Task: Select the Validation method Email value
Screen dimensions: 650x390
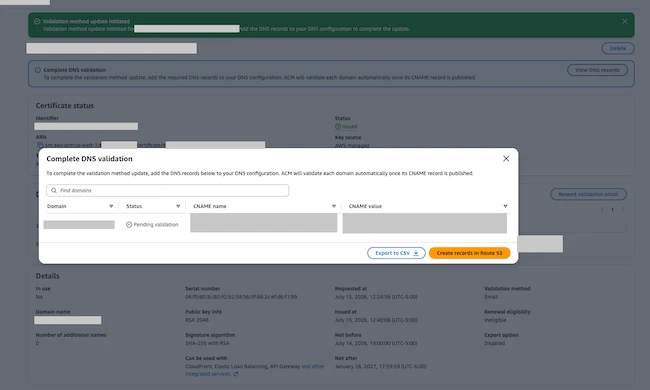Action: pos(491,297)
